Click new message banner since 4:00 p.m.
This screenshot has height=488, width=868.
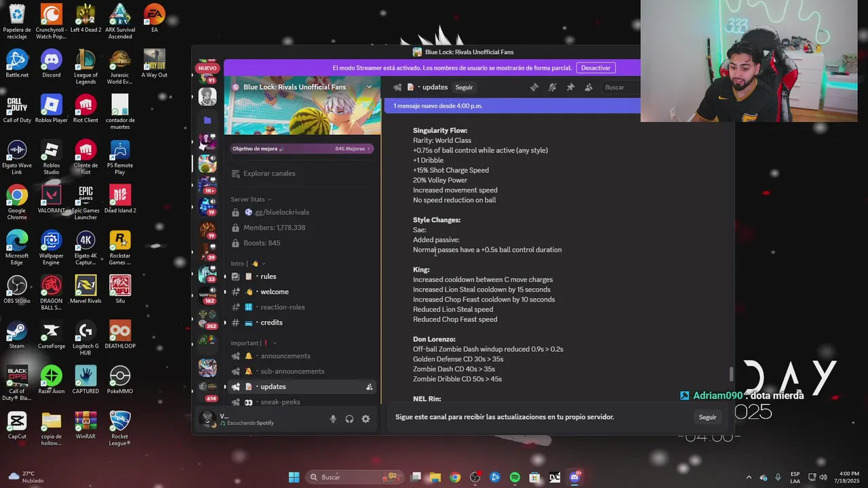click(512, 106)
